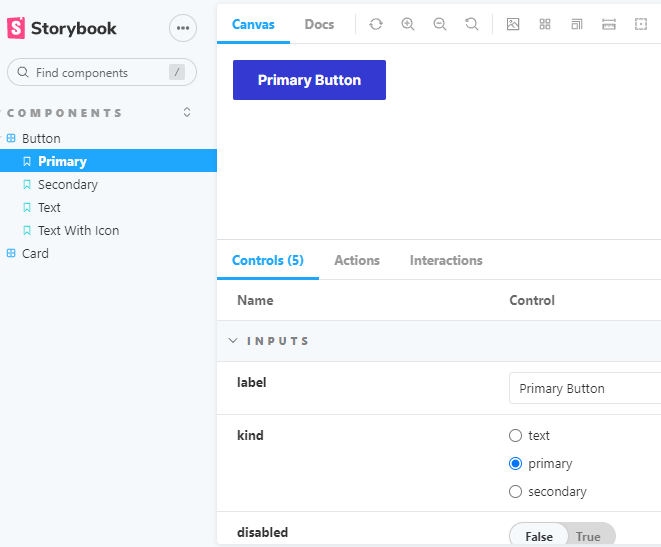The height and width of the screenshot is (547, 661).
Task: Click the Storybook title text
Action: pyautogui.click(x=73, y=28)
